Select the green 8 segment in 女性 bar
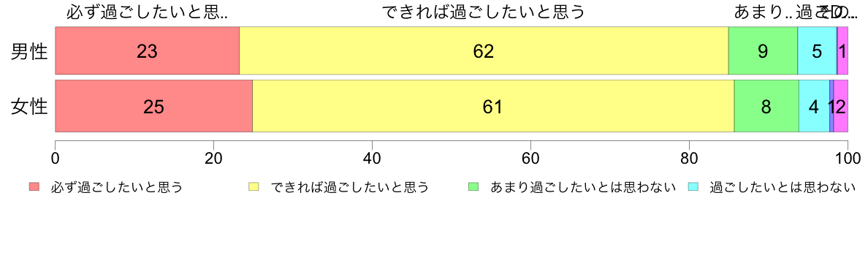 pyautogui.click(x=766, y=106)
